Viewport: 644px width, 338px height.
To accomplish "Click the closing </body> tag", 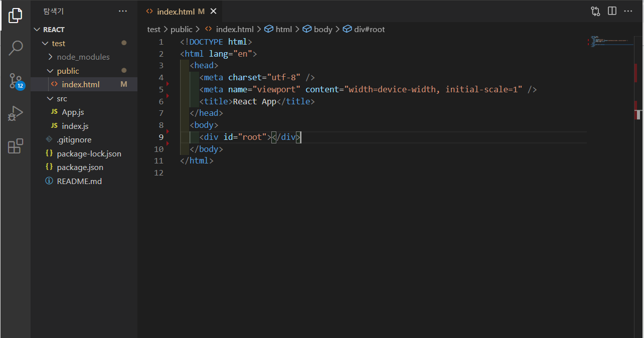I will coord(206,149).
